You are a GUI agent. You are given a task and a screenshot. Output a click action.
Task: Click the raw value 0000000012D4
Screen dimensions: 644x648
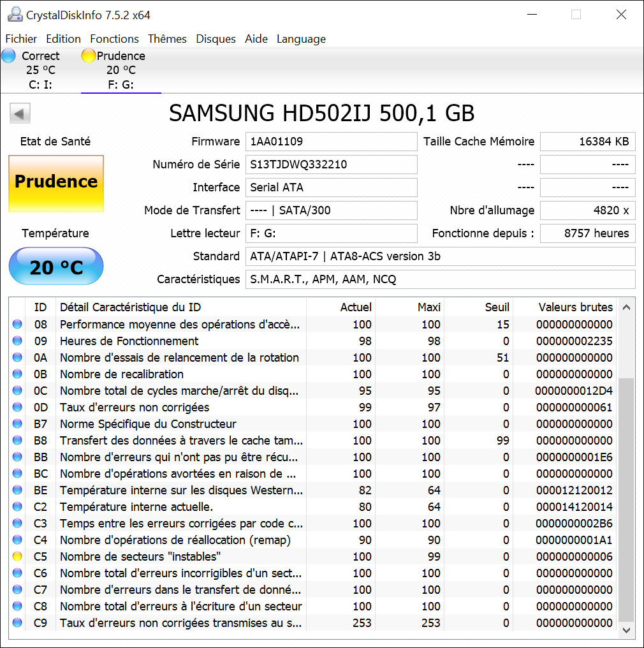tap(574, 390)
